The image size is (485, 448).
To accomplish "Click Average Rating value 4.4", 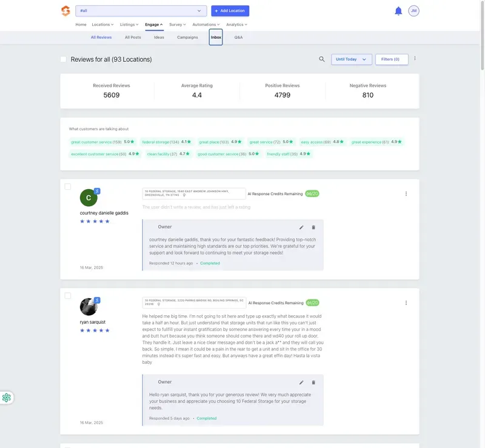I will tap(196, 95).
